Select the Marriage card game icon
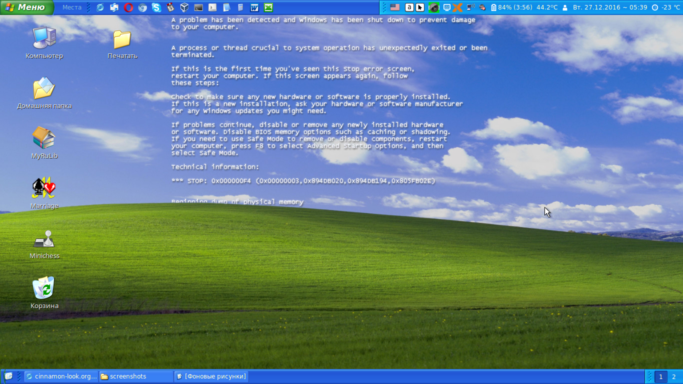The image size is (683, 384). pos(44,193)
